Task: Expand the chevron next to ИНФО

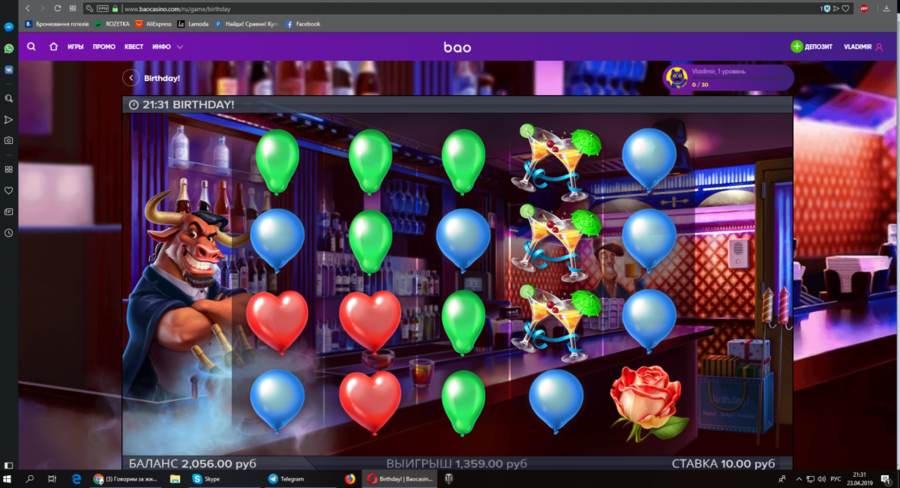Action: click(x=180, y=47)
